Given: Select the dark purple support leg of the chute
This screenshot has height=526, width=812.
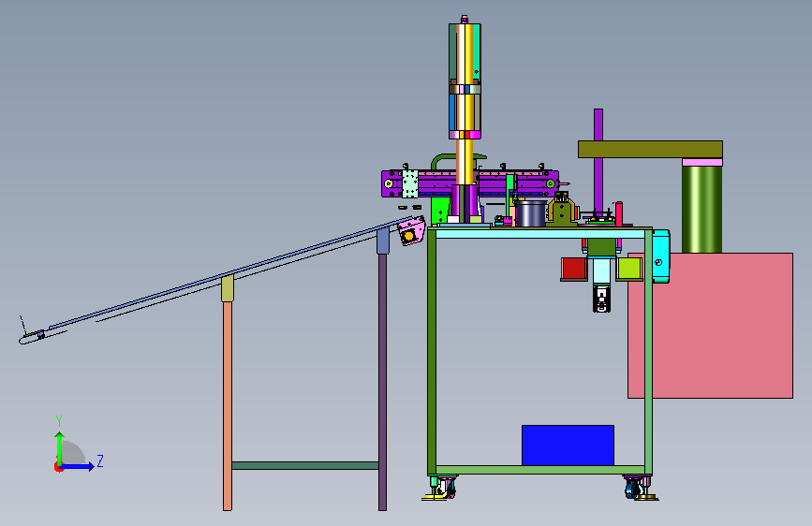Looking at the screenshot, I should pos(382,382).
